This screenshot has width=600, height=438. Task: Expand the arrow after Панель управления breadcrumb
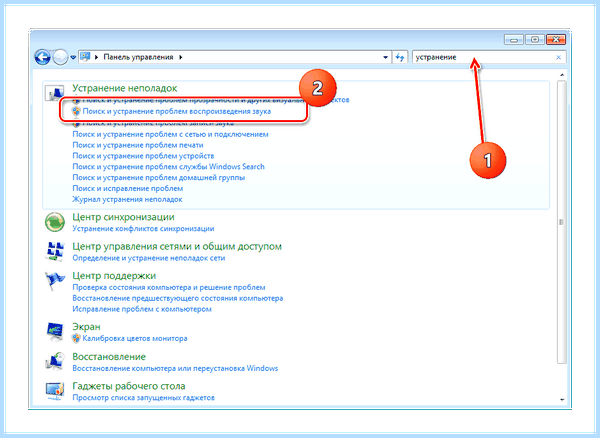point(181,57)
